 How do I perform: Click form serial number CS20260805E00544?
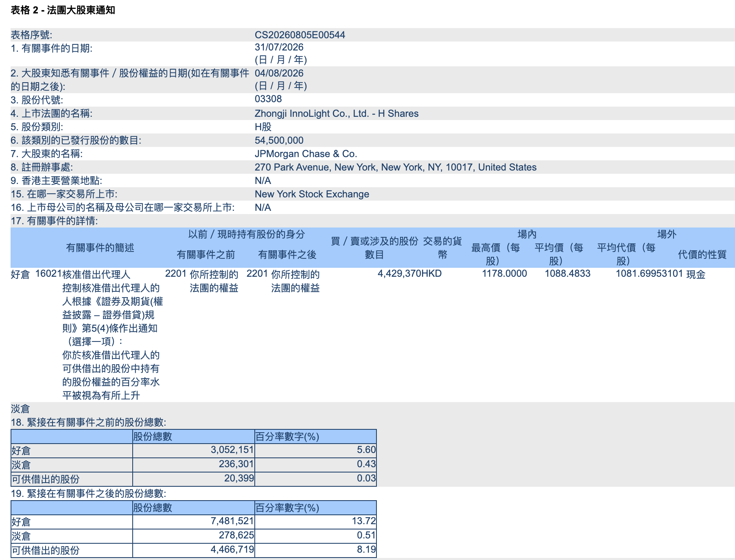pos(300,35)
